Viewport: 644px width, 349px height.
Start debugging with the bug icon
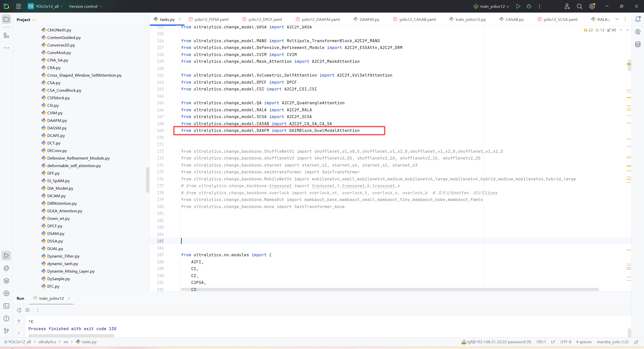(529, 6)
